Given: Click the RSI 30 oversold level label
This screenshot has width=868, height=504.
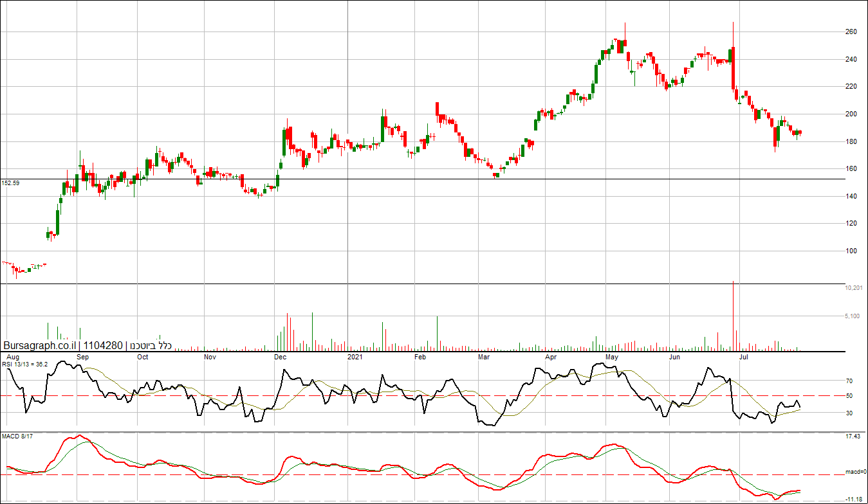Looking at the screenshot, I should pyautogui.click(x=849, y=413).
